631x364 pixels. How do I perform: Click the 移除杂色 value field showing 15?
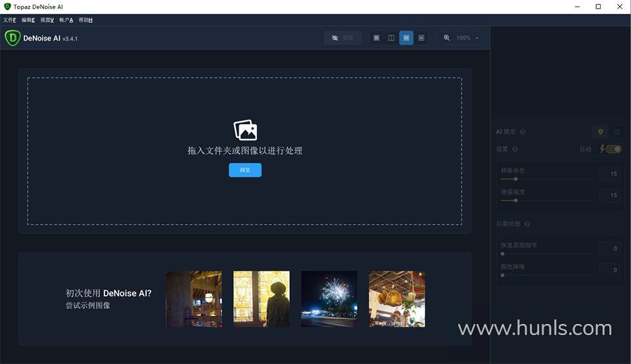[x=609, y=173]
